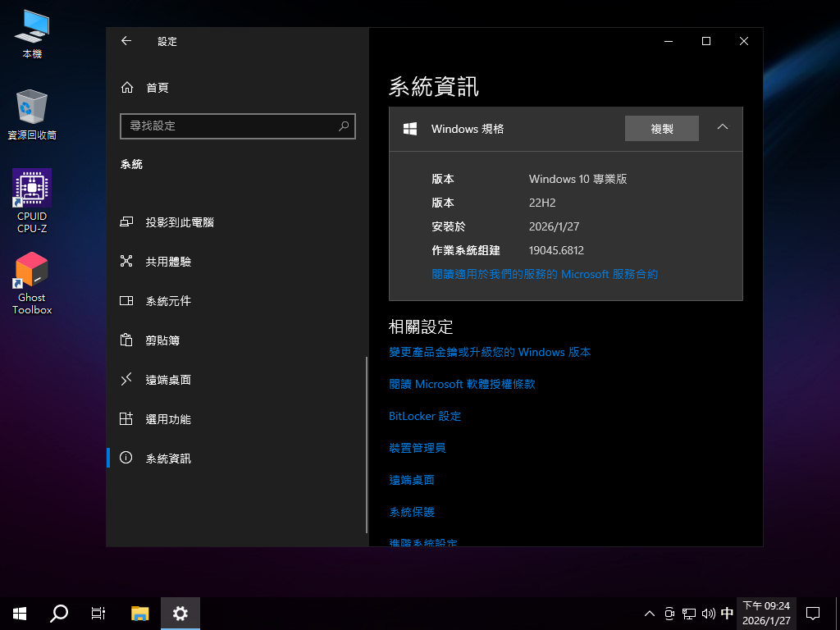Open 裝置管理員 link
Image resolution: width=840 pixels, height=630 pixels.
coord(417,448)
